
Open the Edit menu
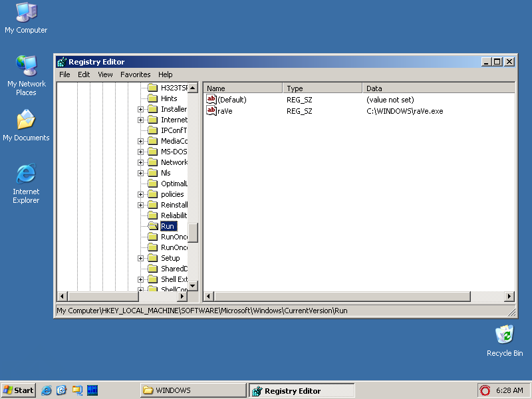(84, 74)
